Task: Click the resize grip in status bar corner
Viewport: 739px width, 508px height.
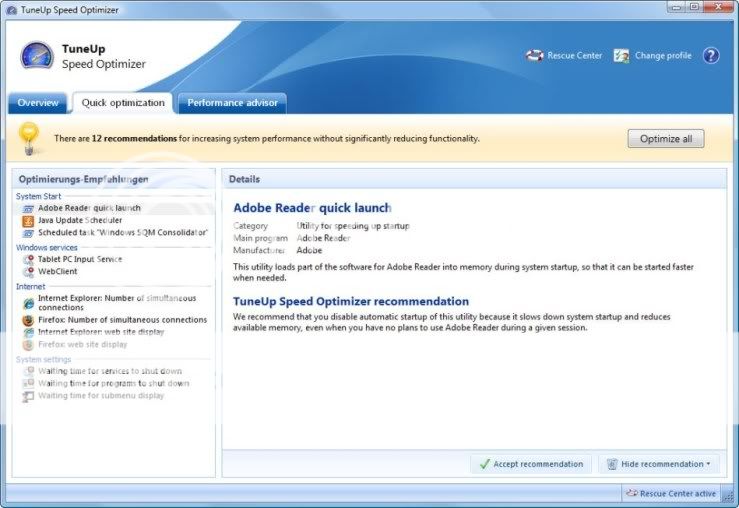Action: tap(728, 494)
